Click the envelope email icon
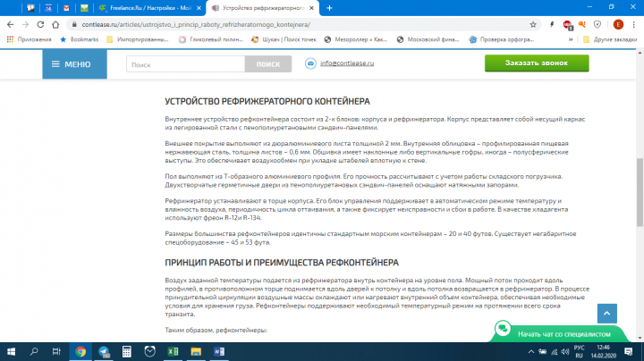 (310, 63)
